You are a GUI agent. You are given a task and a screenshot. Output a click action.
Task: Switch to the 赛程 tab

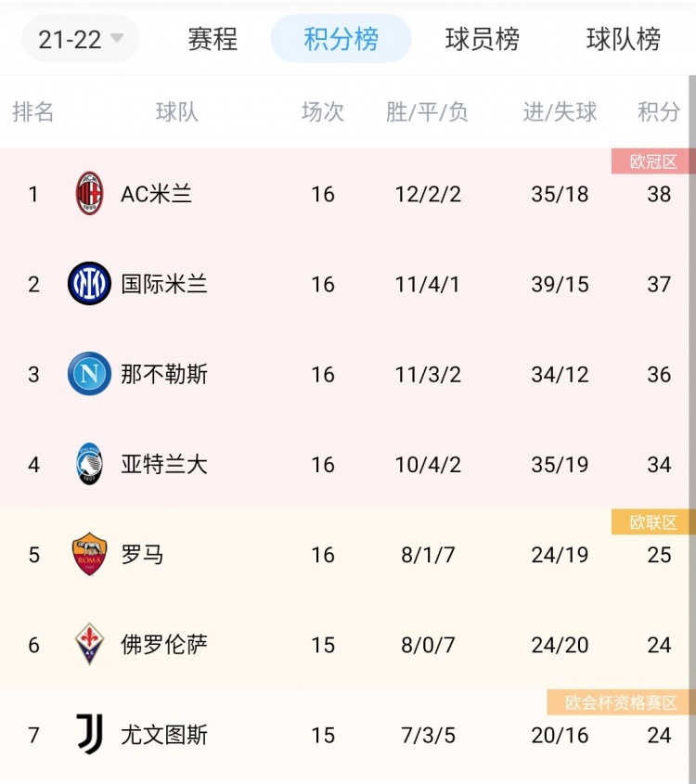[213, 38]
